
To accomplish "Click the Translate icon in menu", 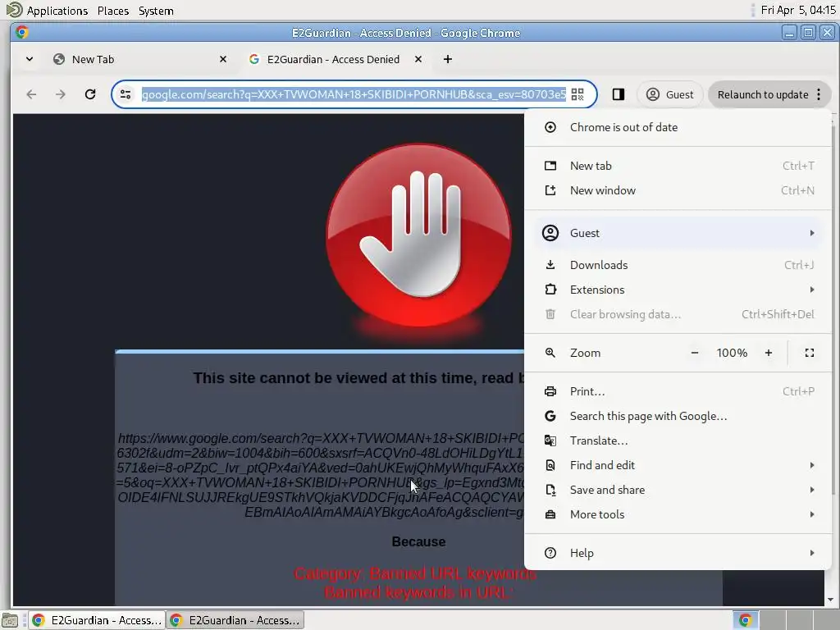I will coord(550,441).
